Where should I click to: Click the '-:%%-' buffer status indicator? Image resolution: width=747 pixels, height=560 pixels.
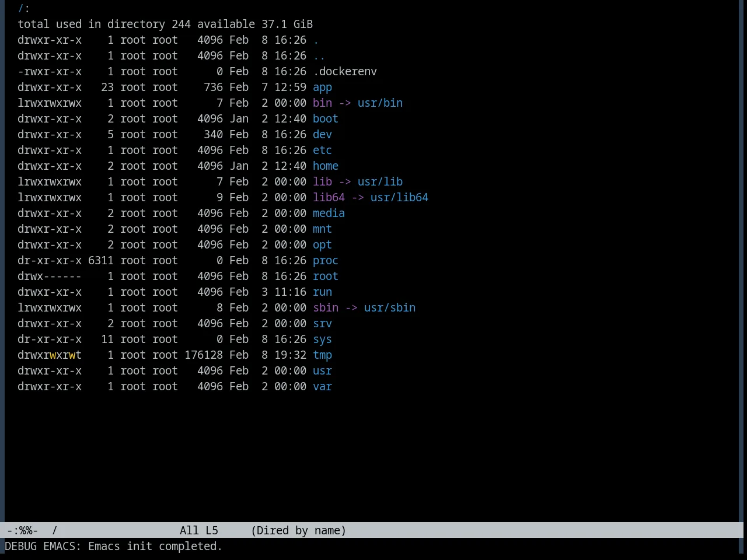[22, 531]
